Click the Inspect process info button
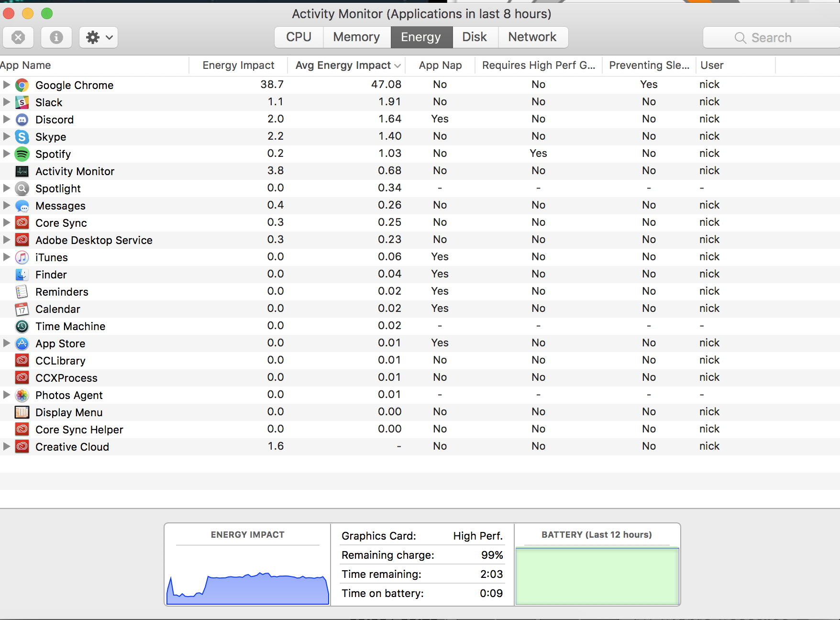 pyautogui.click(x=56, y=37)
